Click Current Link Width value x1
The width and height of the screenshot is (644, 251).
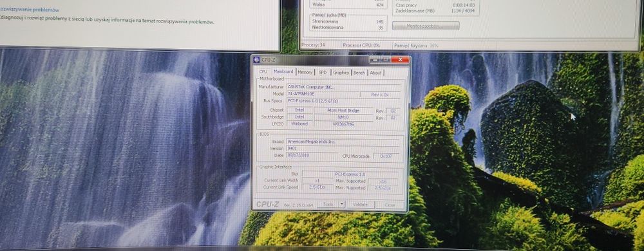pos(317,180)
